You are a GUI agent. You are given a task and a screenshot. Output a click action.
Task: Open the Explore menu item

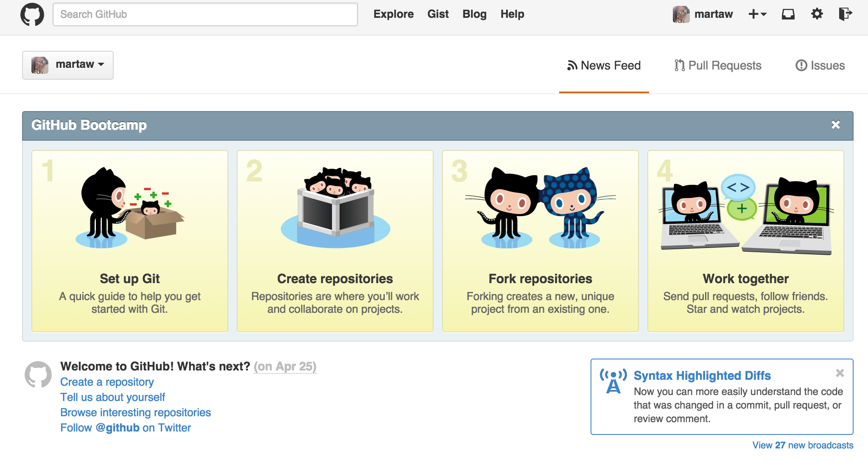pyautogui.click(x=393, y=14)
